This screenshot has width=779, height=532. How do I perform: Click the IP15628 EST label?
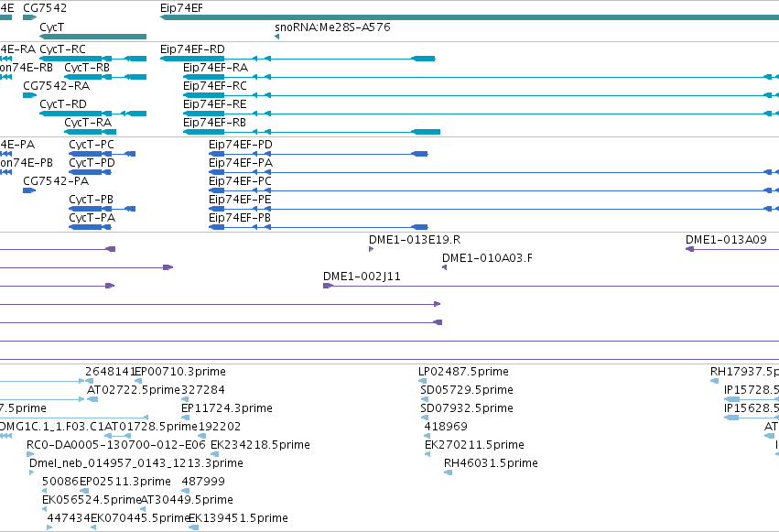pyautogui.click(x=752, y=408)
